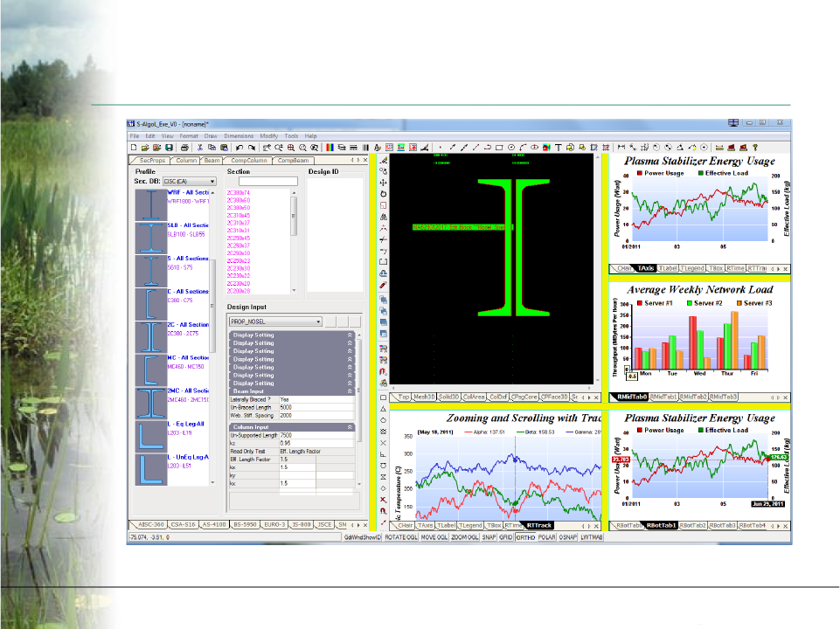Screen dimensions: 840x629
Task: Click the Open folder toolbar icon
Action: (145, 148)
